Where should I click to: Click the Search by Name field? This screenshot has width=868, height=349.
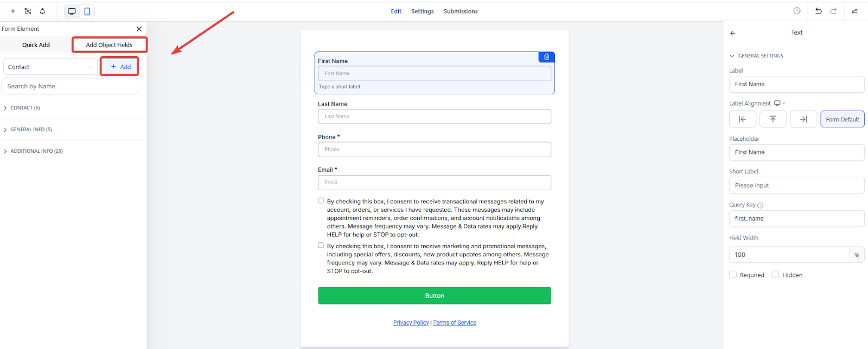tap(70, 86)
